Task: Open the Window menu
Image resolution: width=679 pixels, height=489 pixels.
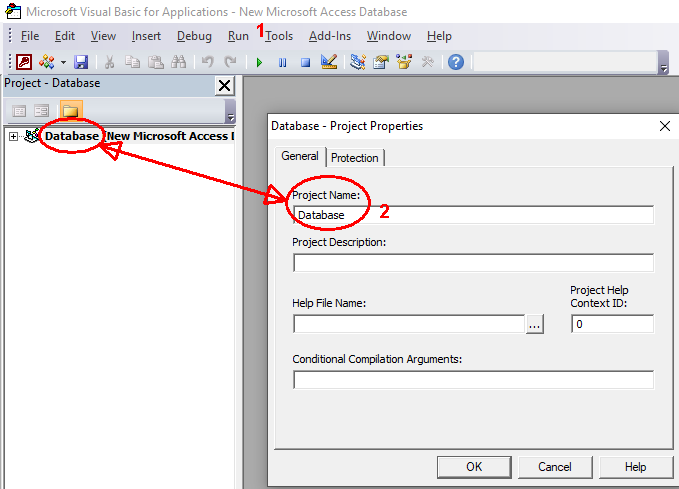Action: tap(389, 36)
